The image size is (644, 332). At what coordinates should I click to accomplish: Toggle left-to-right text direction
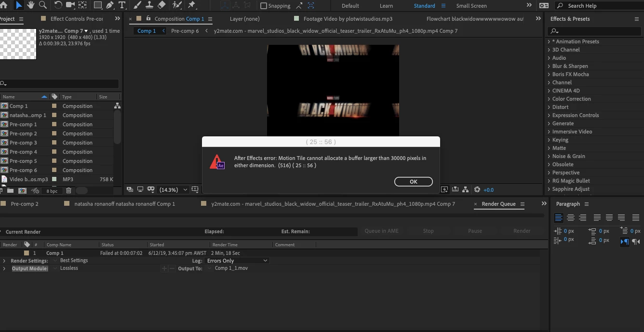click(x=625, y=241)
